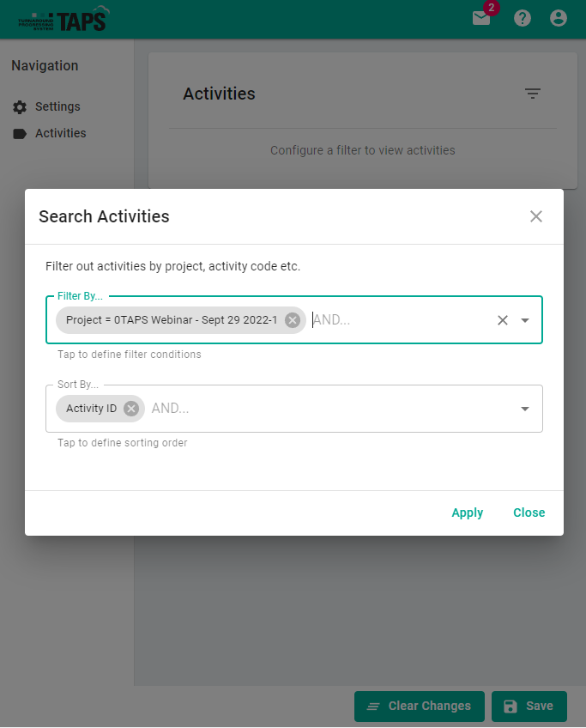
Task: Select the Project = 0TAPS Webinar chip
Action: (x=171, y=320)
